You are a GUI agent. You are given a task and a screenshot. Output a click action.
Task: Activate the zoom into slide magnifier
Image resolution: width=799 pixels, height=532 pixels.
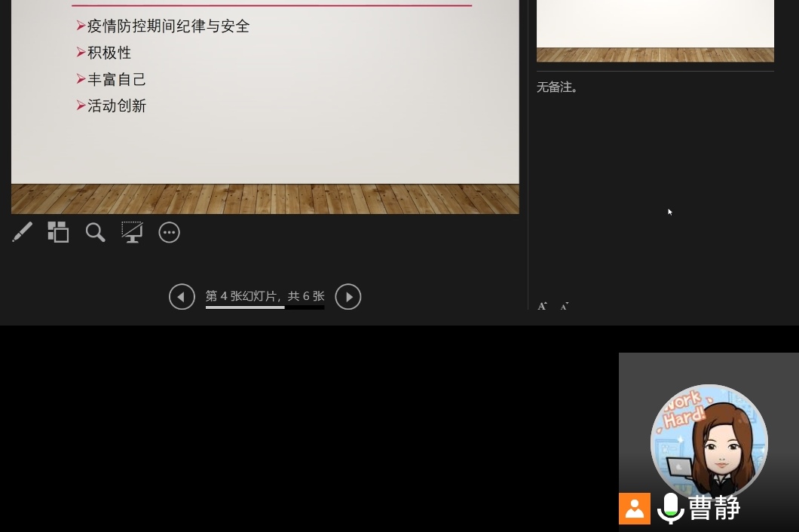pos(95,232)
